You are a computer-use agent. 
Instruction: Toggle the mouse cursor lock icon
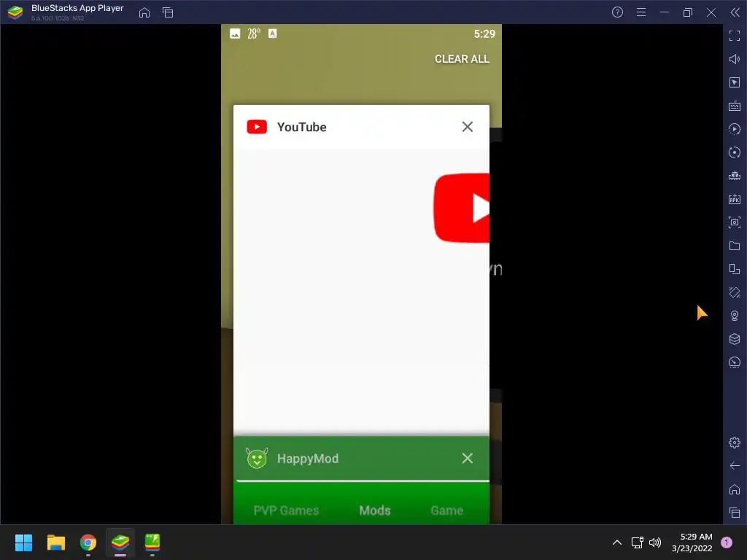[x=735, y=82]
